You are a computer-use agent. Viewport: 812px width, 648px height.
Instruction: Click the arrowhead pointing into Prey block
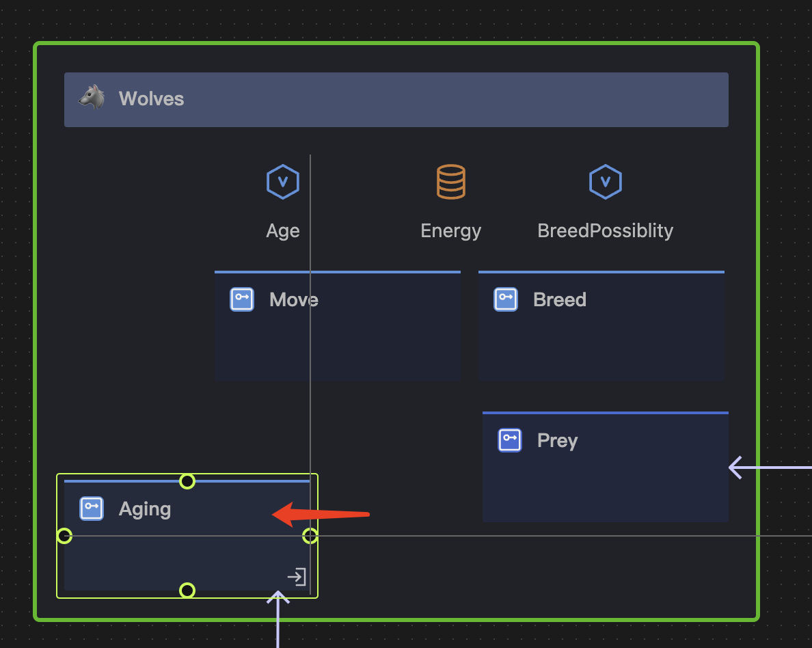tap(736, 468)
